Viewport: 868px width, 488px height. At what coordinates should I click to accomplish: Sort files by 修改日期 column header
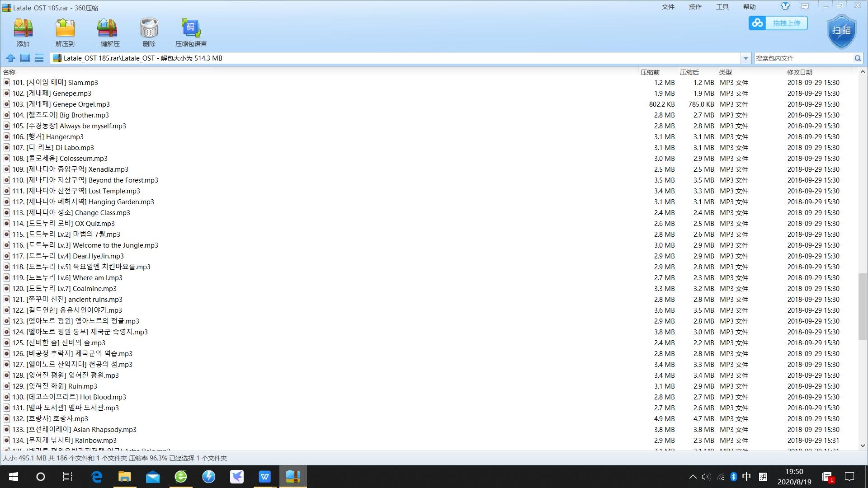pos(799,72)
